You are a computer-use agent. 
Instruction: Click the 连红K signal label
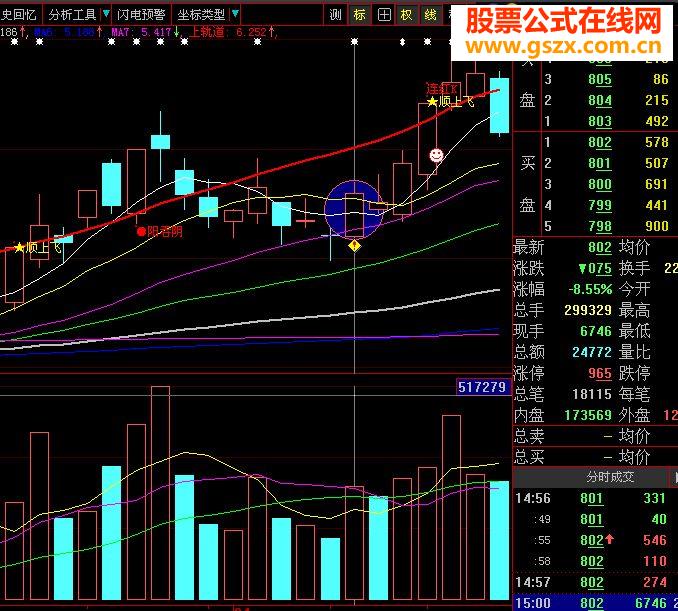(x=442, y=89)
